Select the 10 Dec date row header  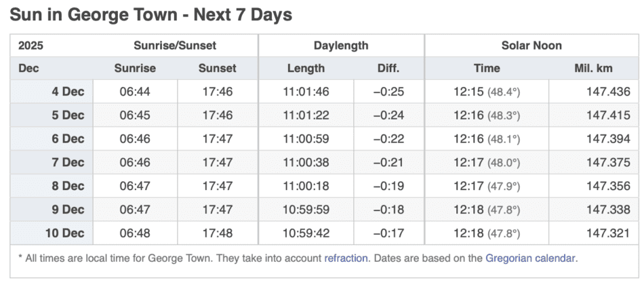[x=65, y=233]
